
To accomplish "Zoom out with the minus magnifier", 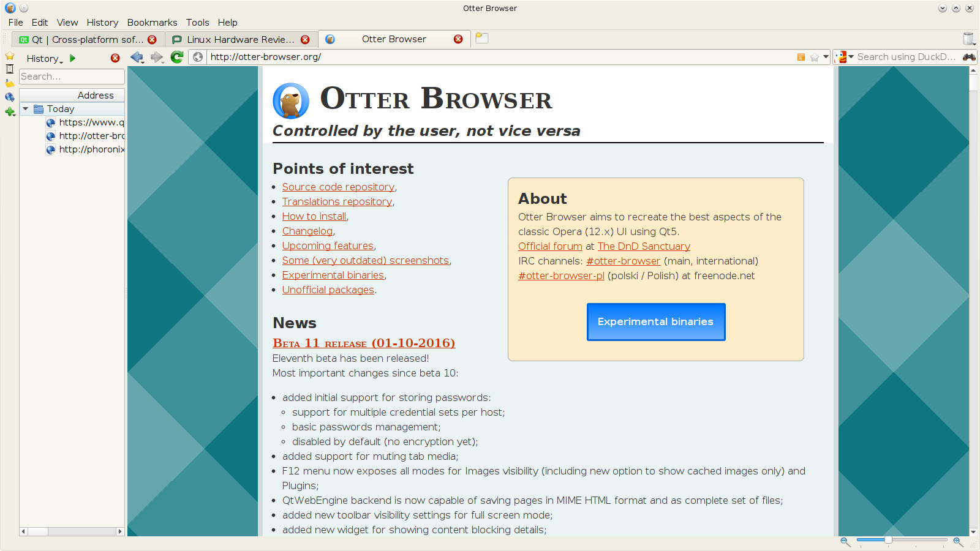I will pos(845,541).
